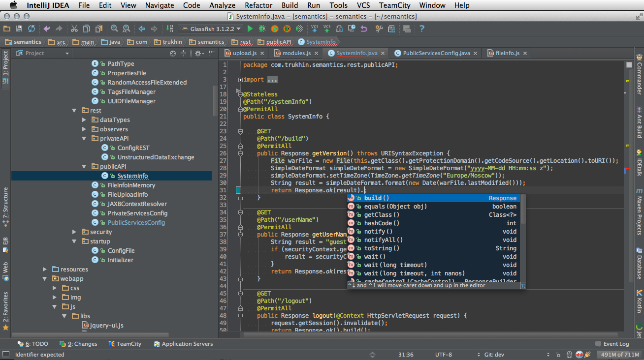The image size is (644, 360).
Task: Switch to PublicServicesConfig.java tab
Action: click(436, 53)
